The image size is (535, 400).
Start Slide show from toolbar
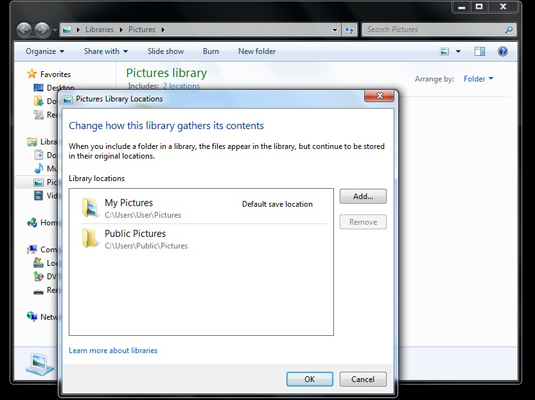click(165, 52)
